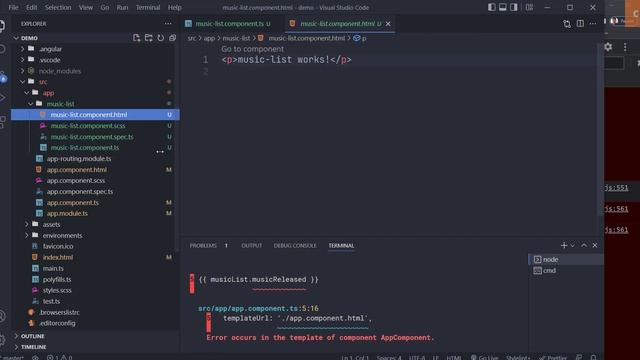The width and height of the screenshot is (640, 360).
Task: Open the File menu
Action: 13,7
